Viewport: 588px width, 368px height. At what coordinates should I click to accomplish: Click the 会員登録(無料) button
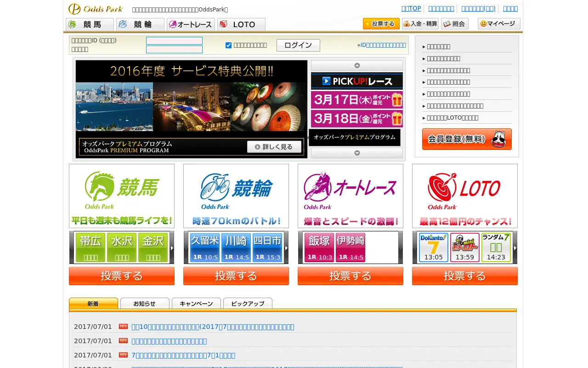(x=467, y=139)
